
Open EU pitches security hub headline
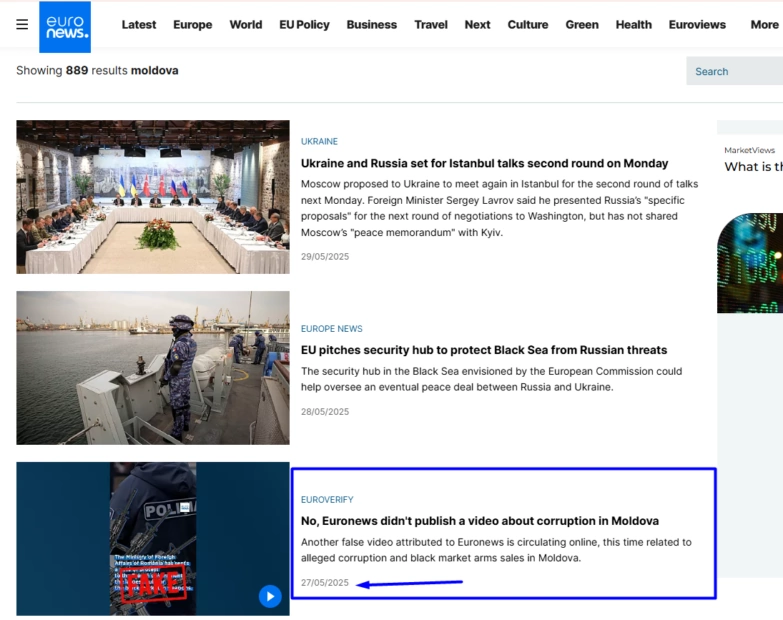click(484, 350)
